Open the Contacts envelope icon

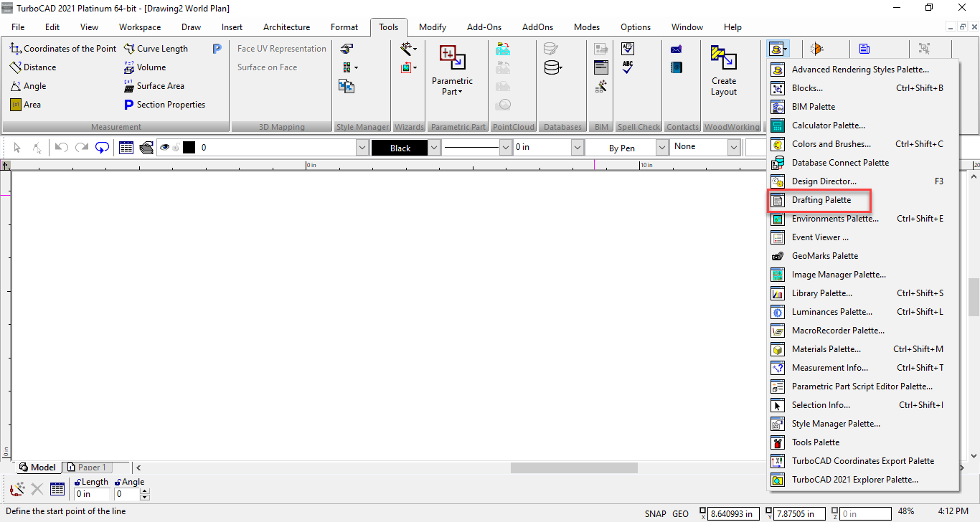coord(676,49)
